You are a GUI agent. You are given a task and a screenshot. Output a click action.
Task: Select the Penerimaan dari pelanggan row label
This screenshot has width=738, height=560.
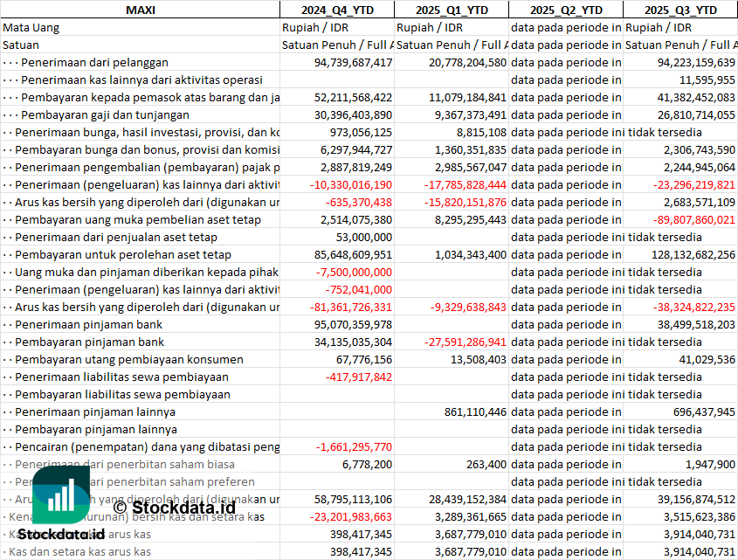coord(94,62)
